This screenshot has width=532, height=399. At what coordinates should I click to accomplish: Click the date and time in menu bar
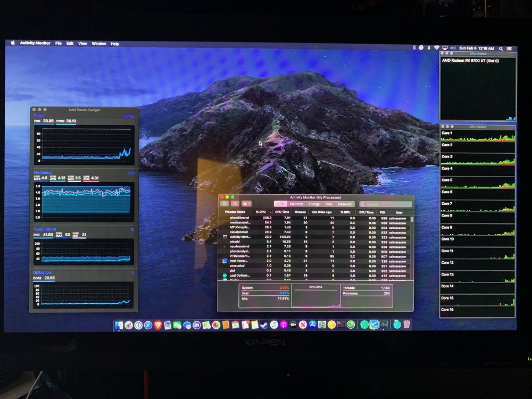(x=476, y=48)
